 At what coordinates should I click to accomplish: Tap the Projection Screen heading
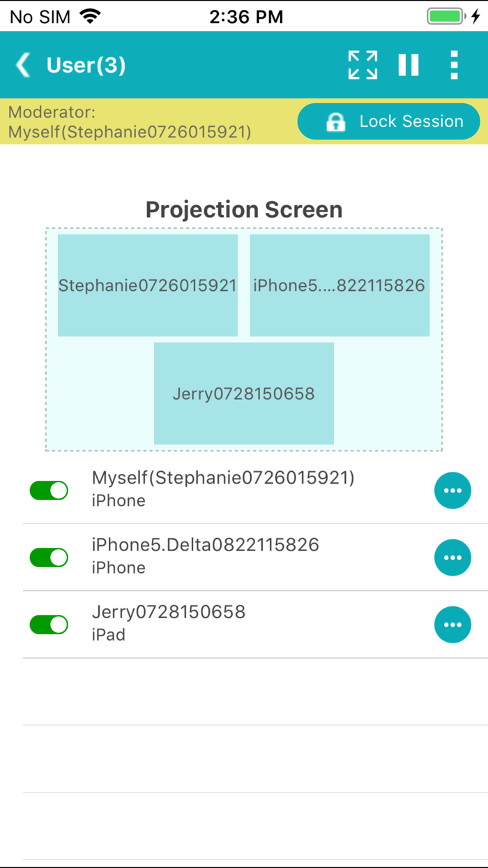click(x=244, y=209)
